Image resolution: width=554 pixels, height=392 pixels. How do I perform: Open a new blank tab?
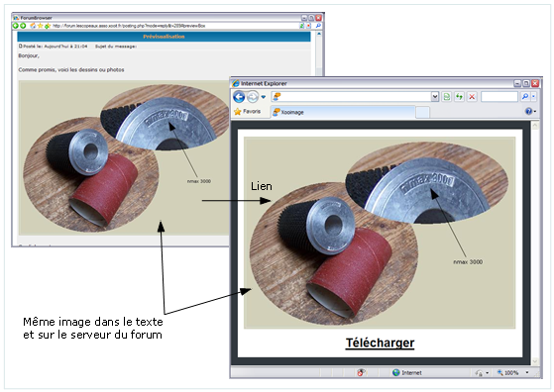[x=422, y=112]
